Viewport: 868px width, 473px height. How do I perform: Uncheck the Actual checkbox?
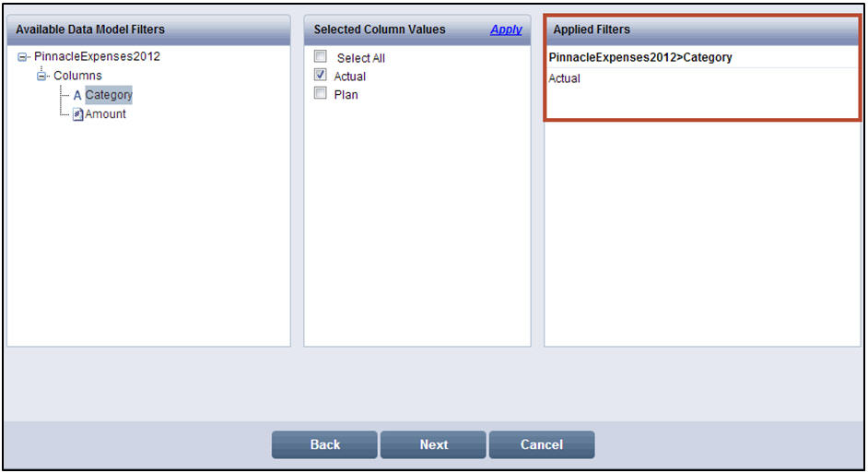click(x=321, y=75)
